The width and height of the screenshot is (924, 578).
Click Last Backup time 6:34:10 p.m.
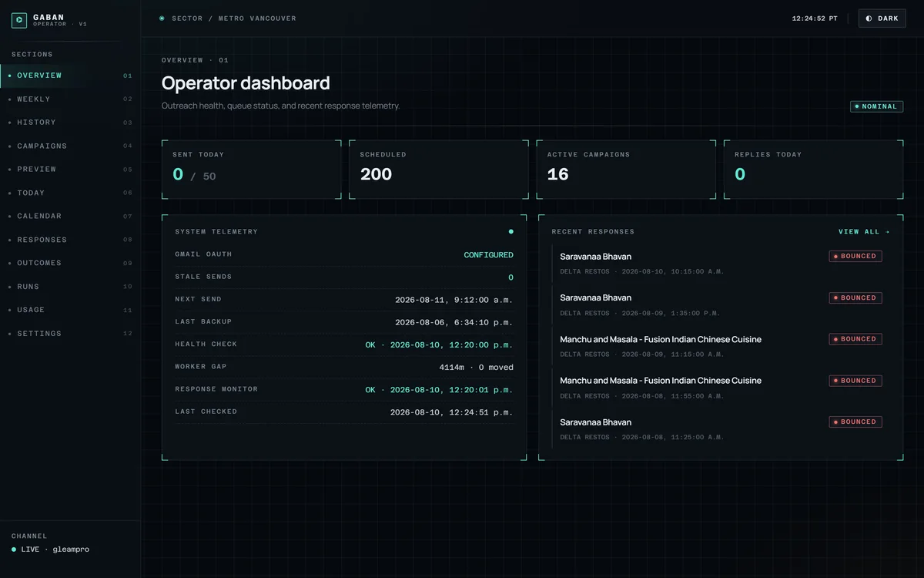click(x=454, y=322)
